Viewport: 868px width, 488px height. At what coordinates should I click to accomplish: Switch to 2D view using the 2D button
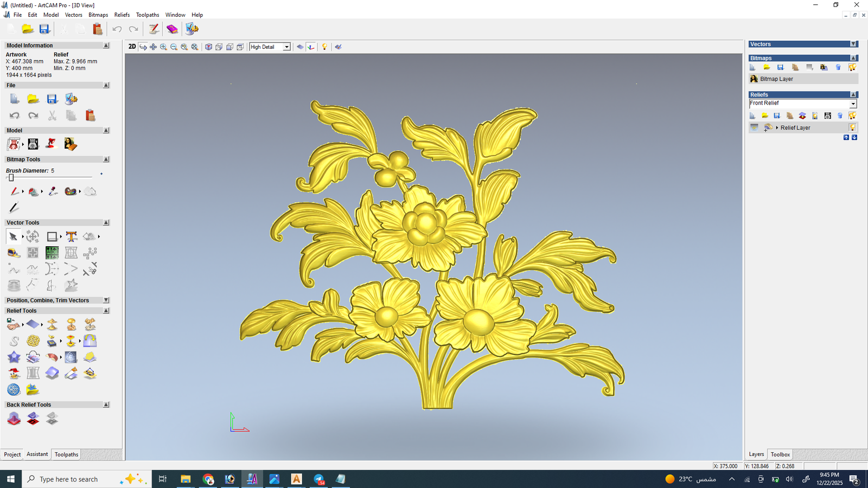[x=132, y=47]
